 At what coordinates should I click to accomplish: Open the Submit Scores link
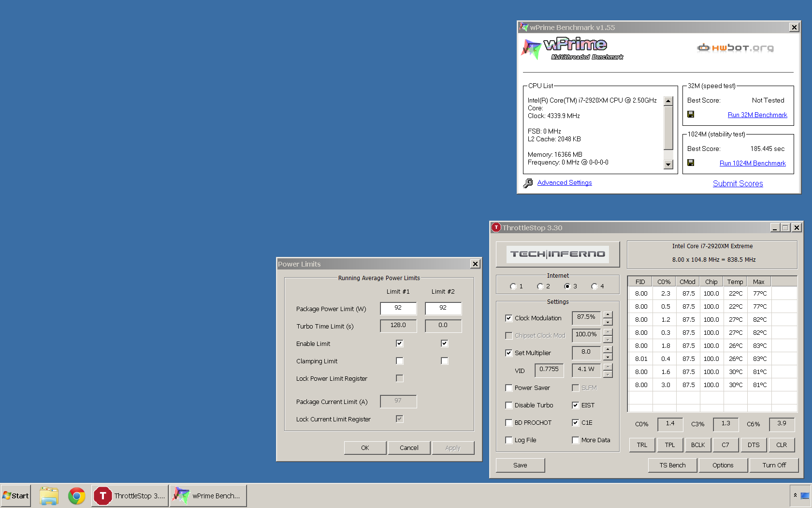738,184
